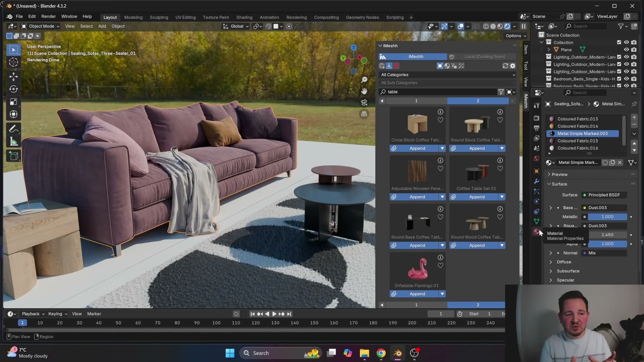
Task: Toggle viewport overlays display
Action: click(461, 26)
